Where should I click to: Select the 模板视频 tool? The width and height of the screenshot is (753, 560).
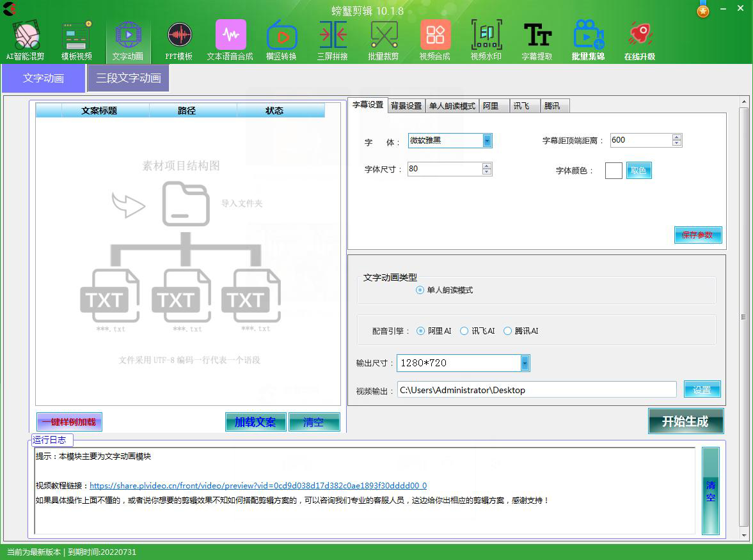(x=76, y=38)
